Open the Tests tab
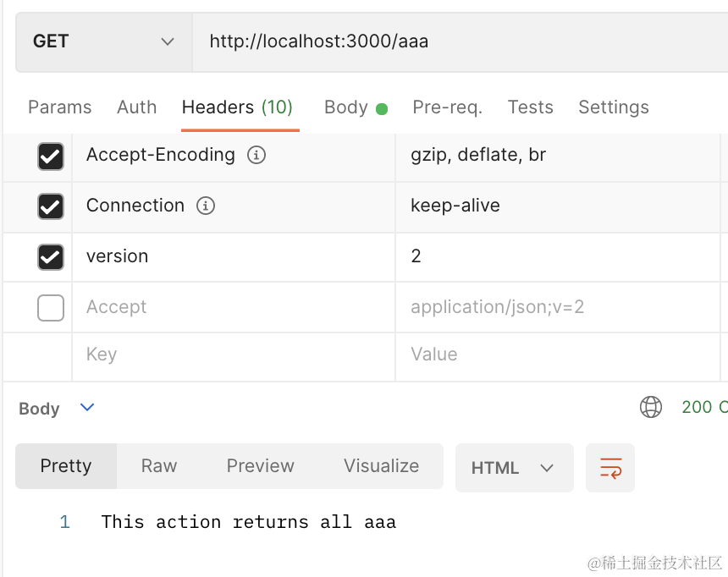Image resolution: width=728 pixels, height=577 pixels. 530,107
